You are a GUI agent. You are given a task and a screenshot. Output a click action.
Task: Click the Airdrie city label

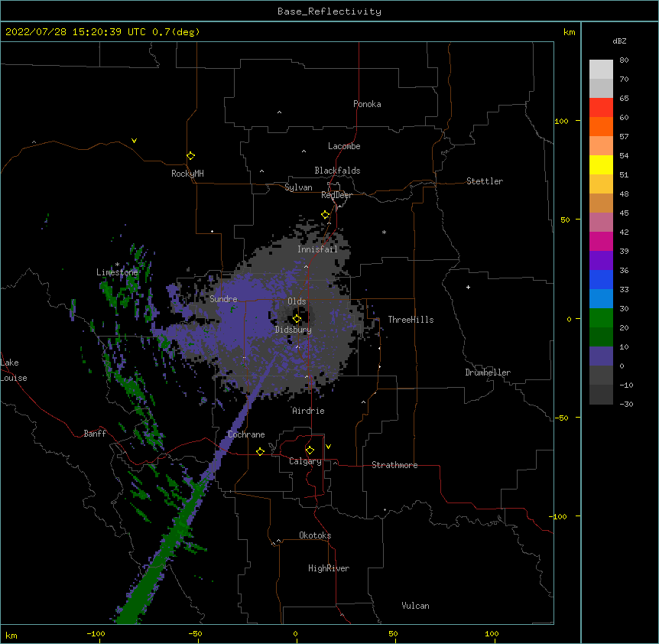coord(309,411)
